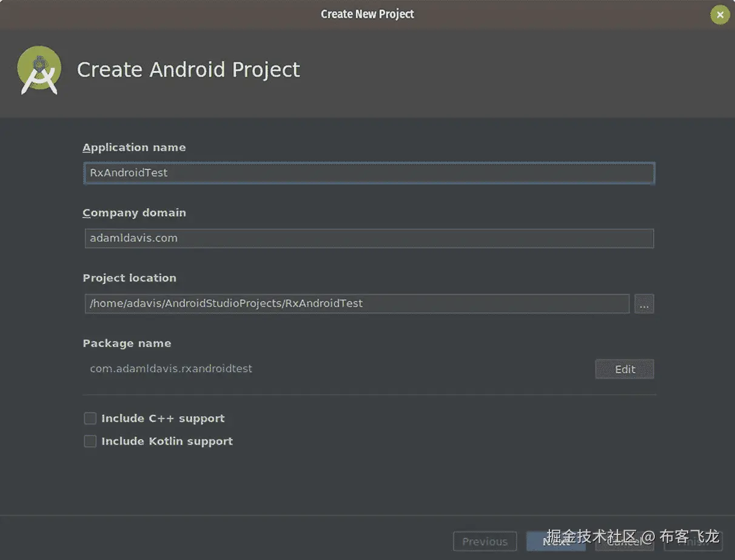Screen dimensions: 735x560
Task: Click the Android Studio logo icon
Action: click(x=39, y=70)
